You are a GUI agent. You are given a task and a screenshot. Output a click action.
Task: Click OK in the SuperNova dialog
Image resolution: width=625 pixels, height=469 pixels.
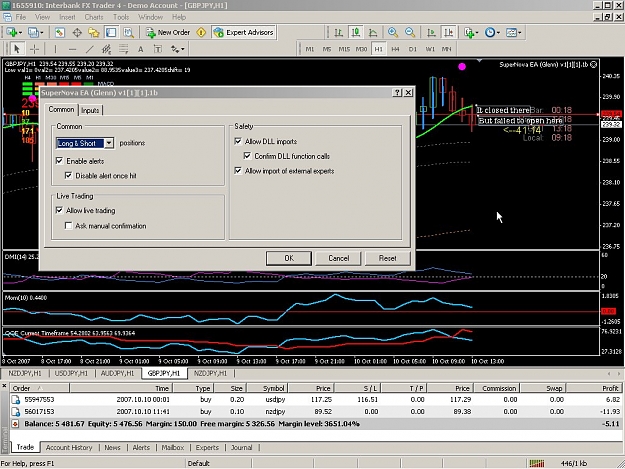point(289,258)
